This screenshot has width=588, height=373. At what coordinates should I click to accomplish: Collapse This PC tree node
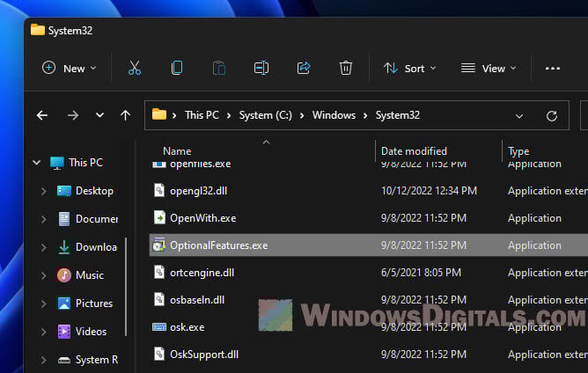[x=36, y=163]
